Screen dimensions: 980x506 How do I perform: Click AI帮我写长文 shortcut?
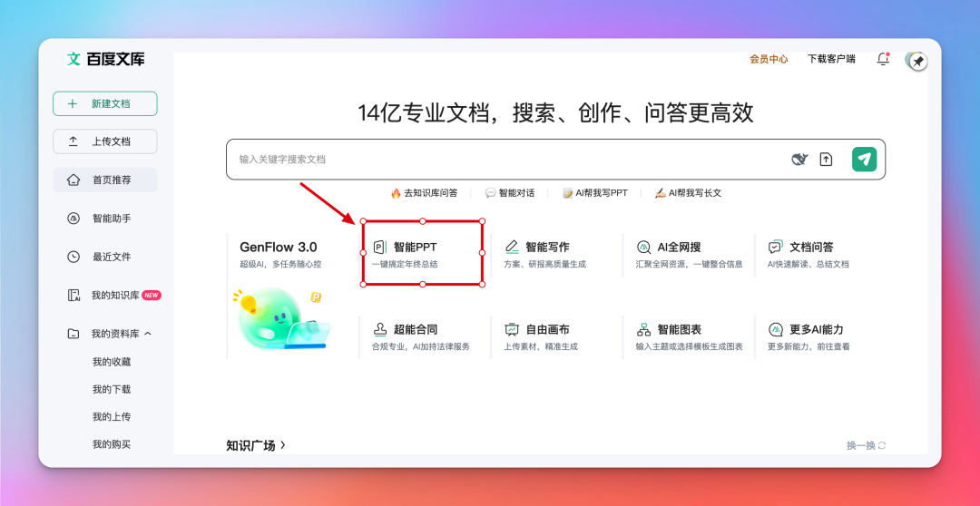pyautogui.click(x=688, y=193)
